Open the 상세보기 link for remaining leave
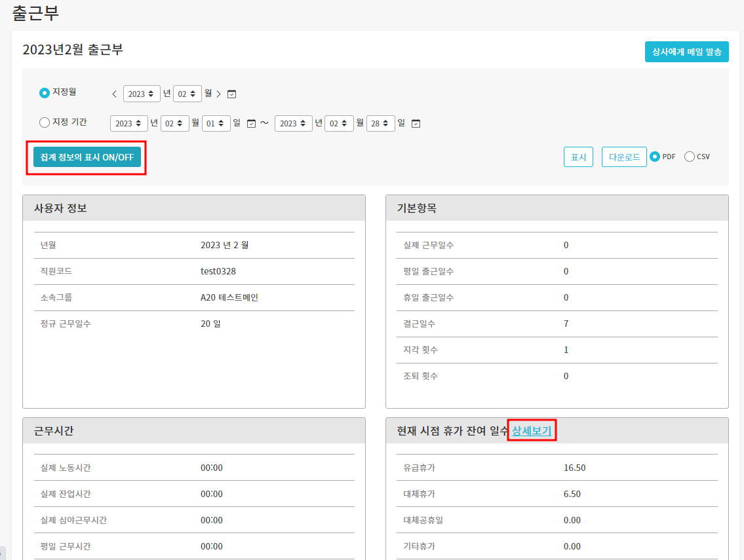The width and height of the screenshot is (744, 560). 532,431
